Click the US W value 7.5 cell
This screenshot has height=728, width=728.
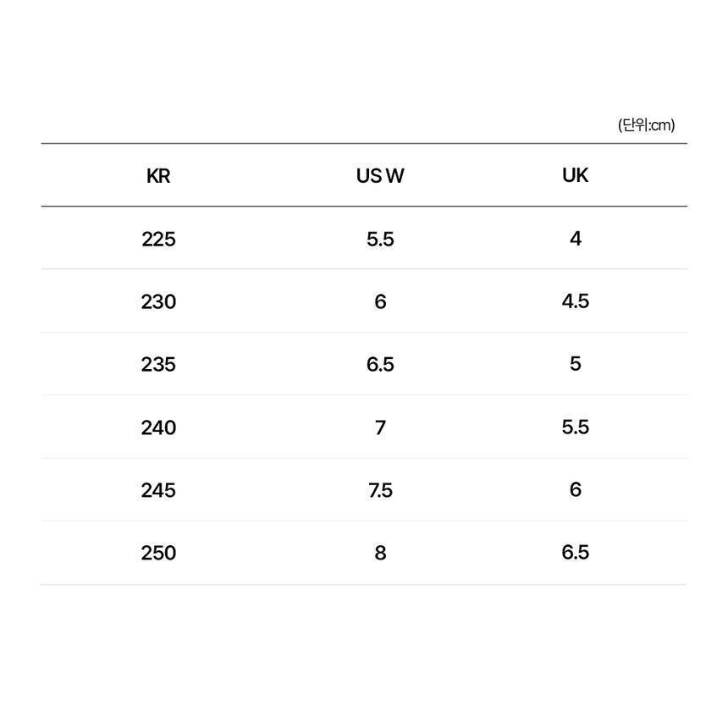380,490
